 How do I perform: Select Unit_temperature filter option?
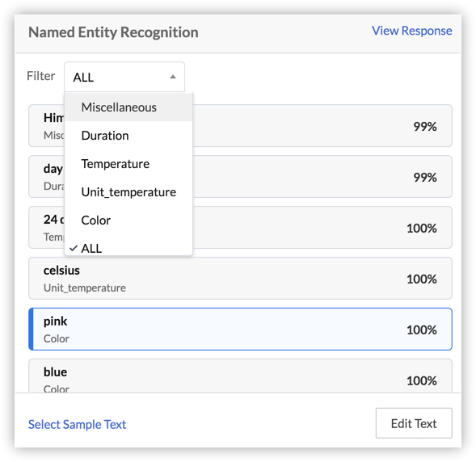pos(128,192)
